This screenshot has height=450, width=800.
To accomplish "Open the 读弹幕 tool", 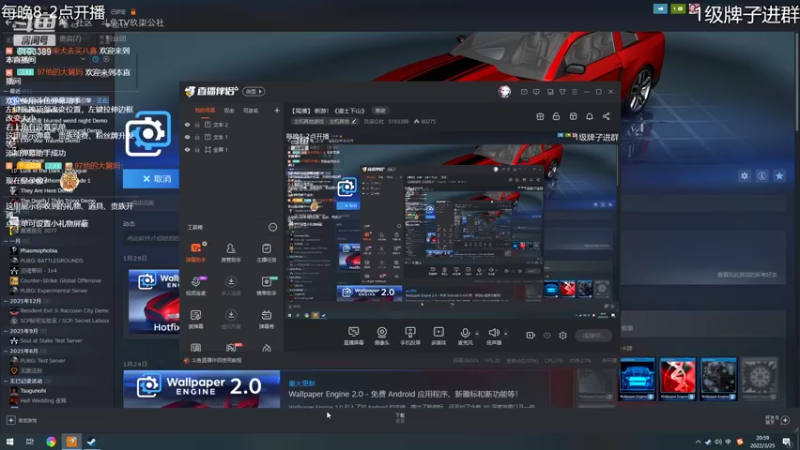I will (196, 319).
